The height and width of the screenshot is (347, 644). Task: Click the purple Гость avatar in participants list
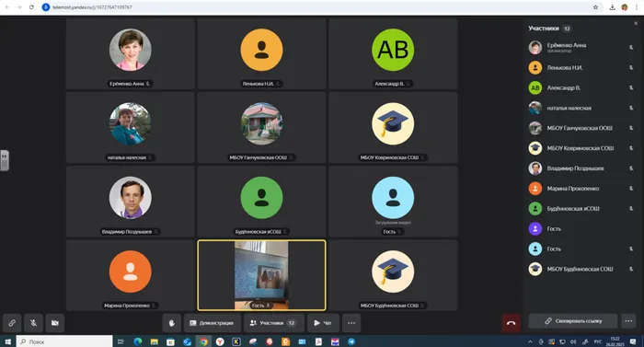(535, 228)
